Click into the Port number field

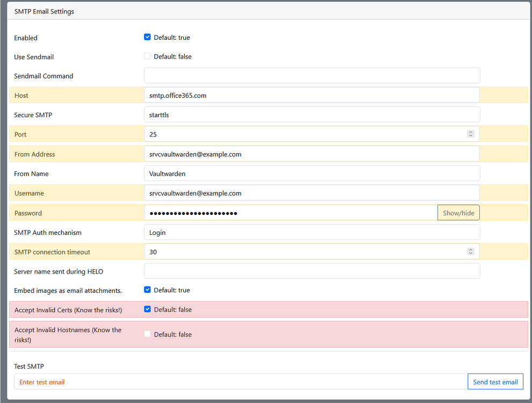[x=312, y=134]
